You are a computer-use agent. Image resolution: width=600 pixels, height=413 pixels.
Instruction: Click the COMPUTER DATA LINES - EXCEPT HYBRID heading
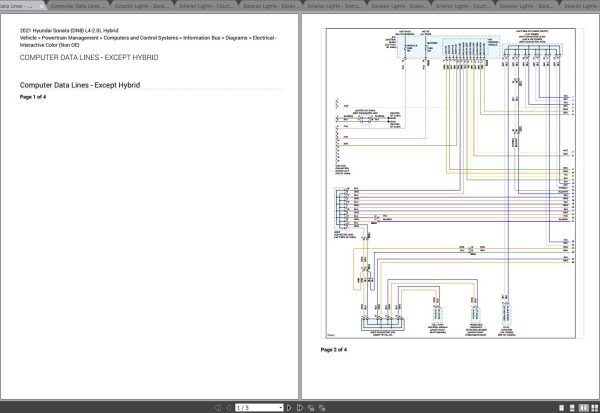[x=89, y=57]
